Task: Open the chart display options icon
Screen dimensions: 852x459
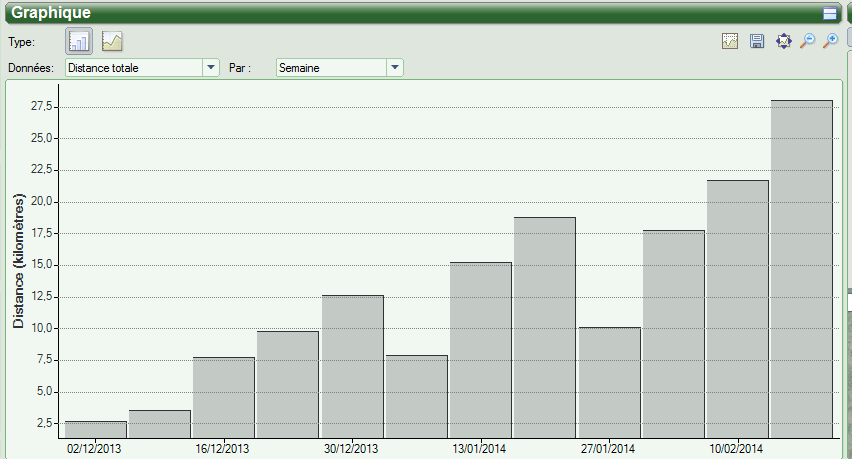Action: [x=730, y=41]
